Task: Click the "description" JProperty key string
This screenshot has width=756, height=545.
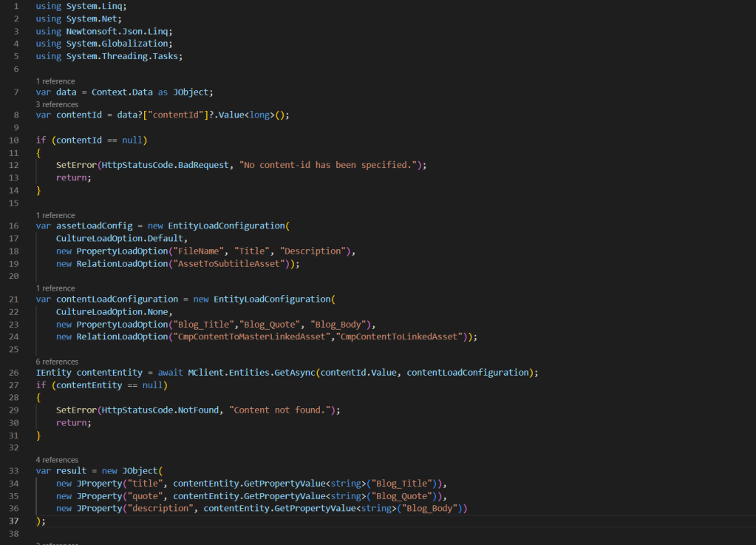Action: (x=162, y=508)
